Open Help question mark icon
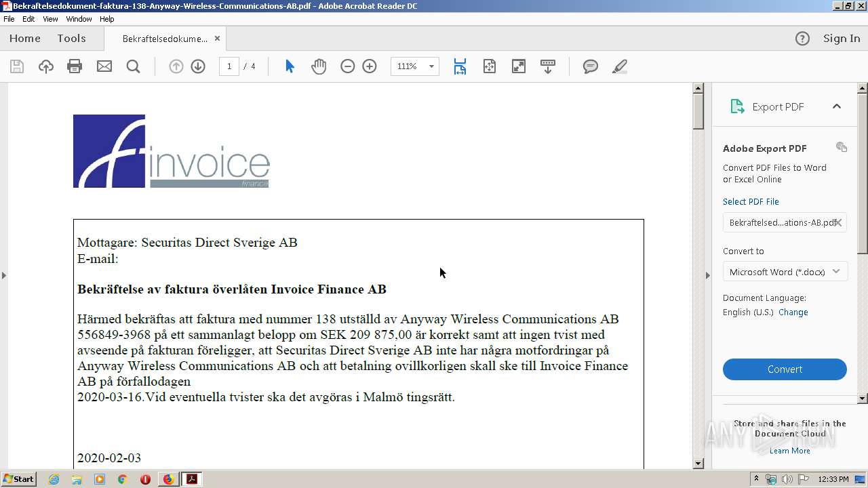The image size is (868, 488). [802, 39]
